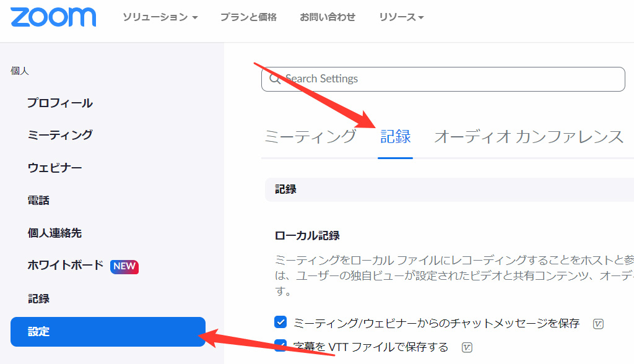Open the オーディオ カンファレンス tab
The height and width of the screenshot is (364, 634).
pyautogui.click(x=528, y=137)
